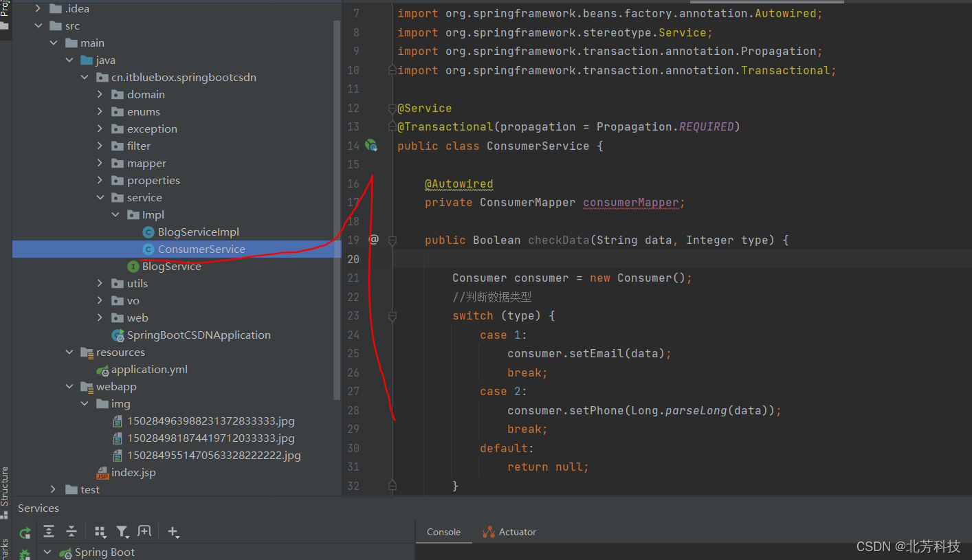
Task: Click Open in New Tab services icon
Action: point(144,531)
